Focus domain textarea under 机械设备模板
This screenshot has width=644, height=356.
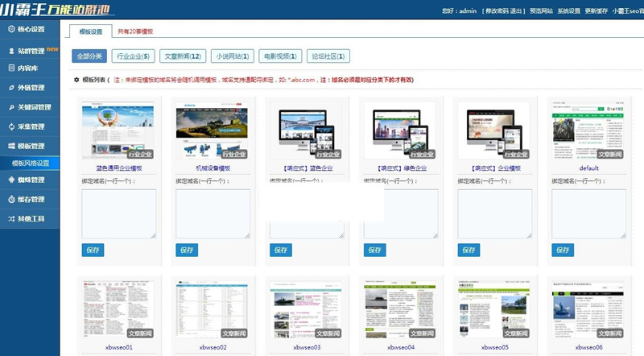tap(213, 213)
